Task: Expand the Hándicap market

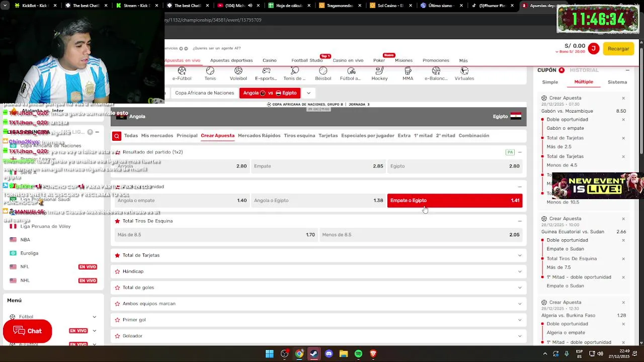Action: point(520,271)
